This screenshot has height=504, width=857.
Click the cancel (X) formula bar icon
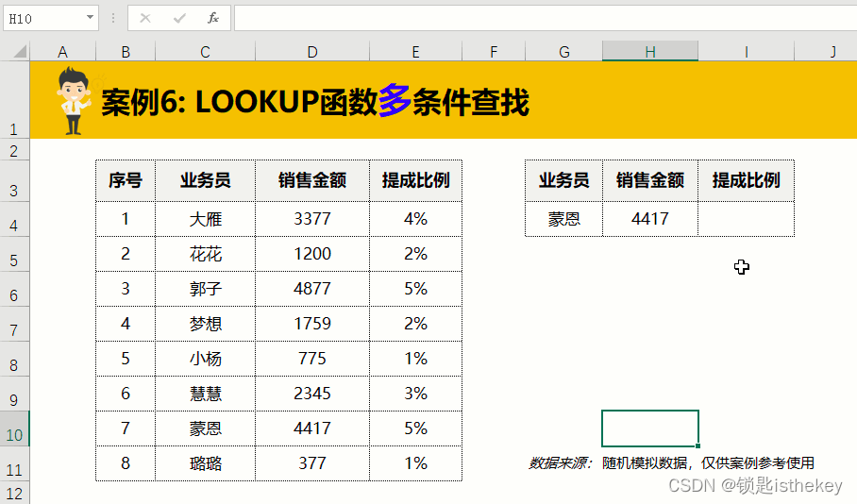coord(144,18)
